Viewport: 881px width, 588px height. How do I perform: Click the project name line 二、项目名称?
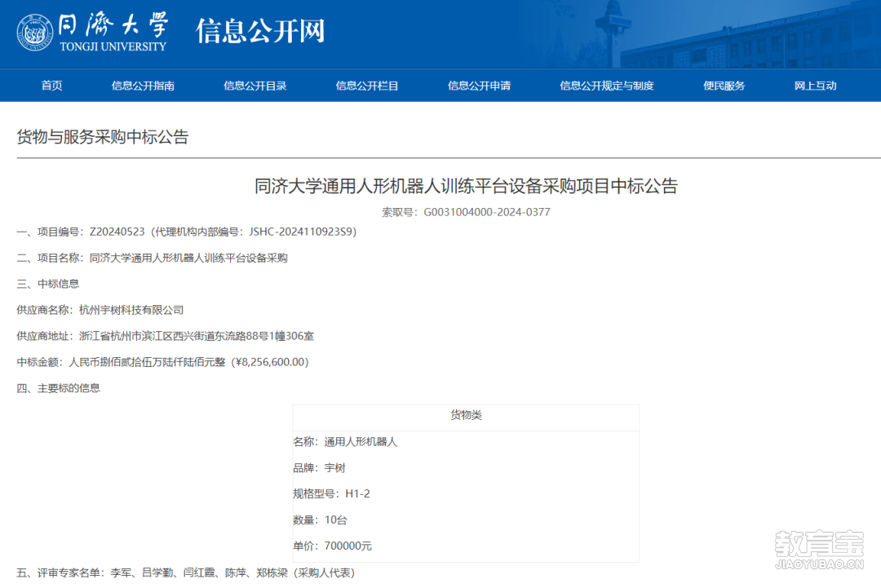pyautogui.click(x=153, y=258)
